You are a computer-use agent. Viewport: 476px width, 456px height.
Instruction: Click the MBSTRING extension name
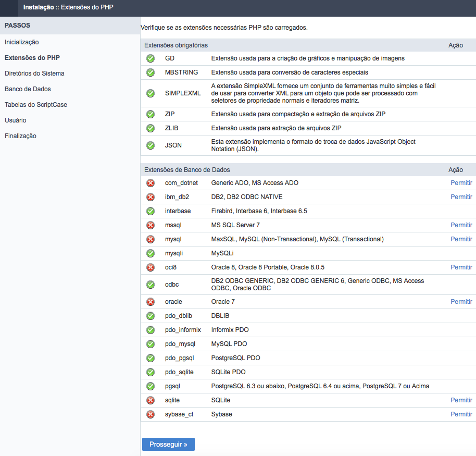(x=182, y=72)
